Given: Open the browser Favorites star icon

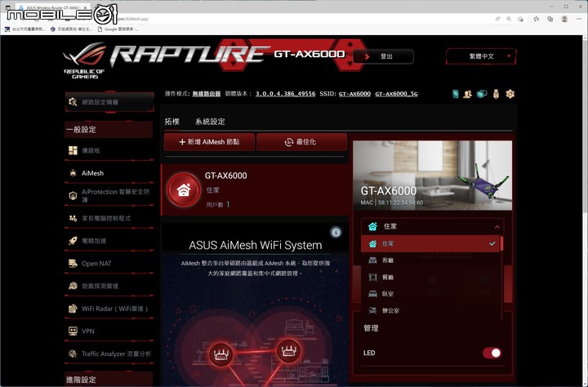Looking at the screenshot, I should 537,19.
